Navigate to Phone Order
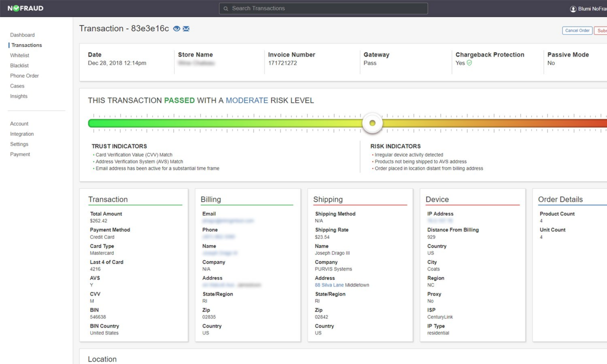The image size is (607, 364). [x=25, y=76]
